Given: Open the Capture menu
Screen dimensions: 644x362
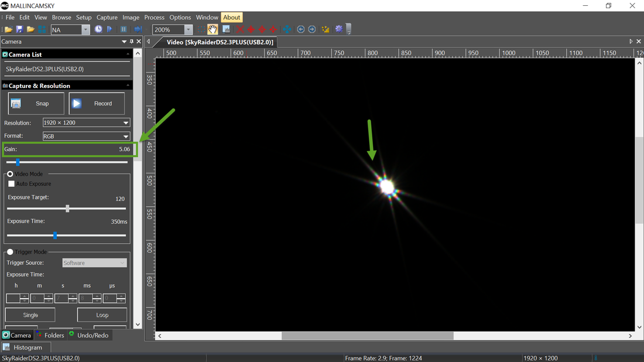Looking at the screenshot, I should click(x=107, y=17).
